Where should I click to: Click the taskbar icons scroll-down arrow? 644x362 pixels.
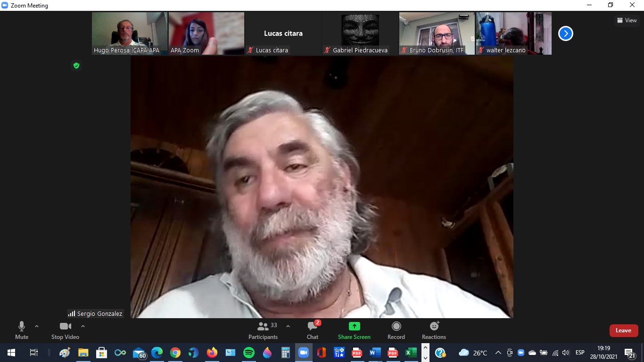[x=425, y=357]
